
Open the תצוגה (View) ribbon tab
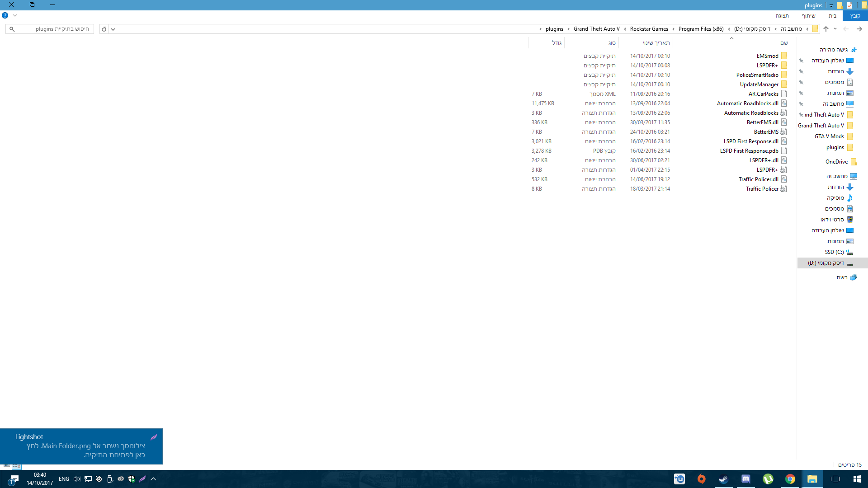782,16
